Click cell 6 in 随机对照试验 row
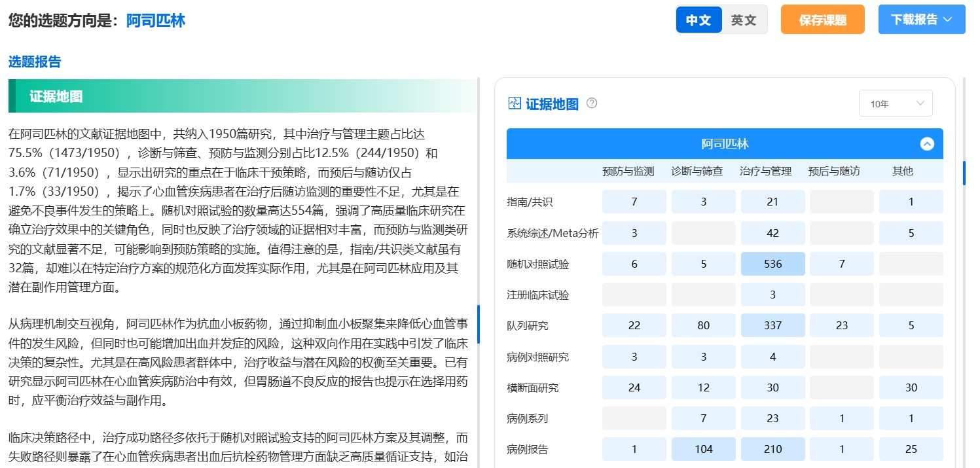Image resolution: width=980 pixels, height=468 pixels. pyautogui.click(x=634, y=264)
